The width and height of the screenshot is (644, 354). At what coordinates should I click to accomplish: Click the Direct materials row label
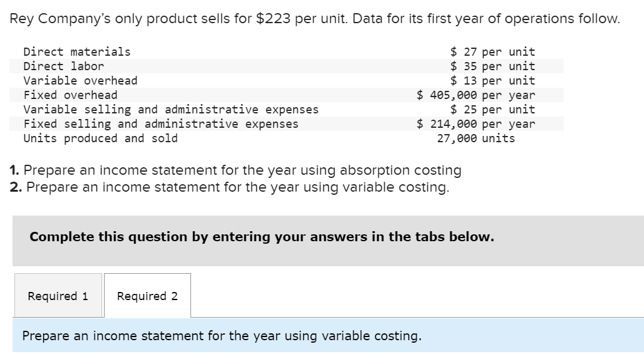[x=76, y=51]
